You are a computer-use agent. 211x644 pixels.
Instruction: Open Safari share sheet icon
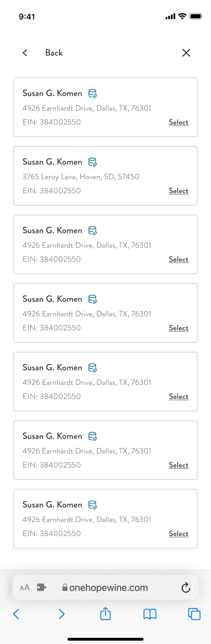coord(105,614)
